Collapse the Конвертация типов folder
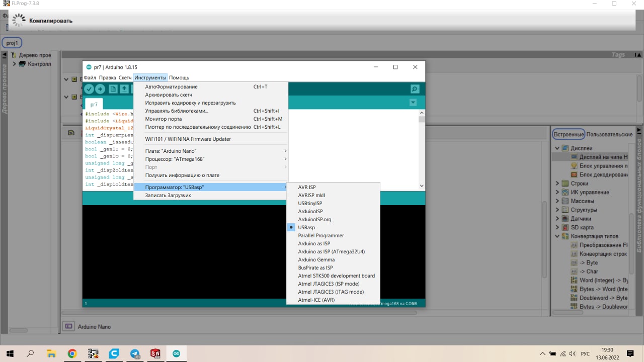644x362 pixels. coord(557,236)
